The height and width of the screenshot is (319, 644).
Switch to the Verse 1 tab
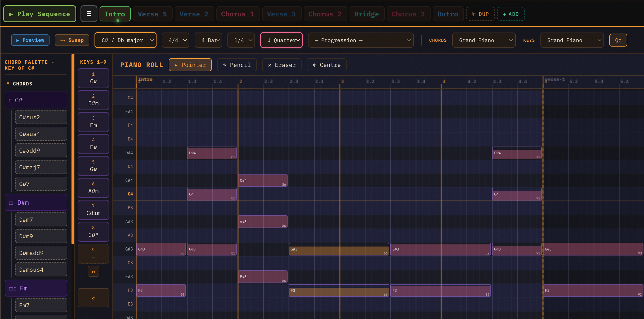[153, 14]
